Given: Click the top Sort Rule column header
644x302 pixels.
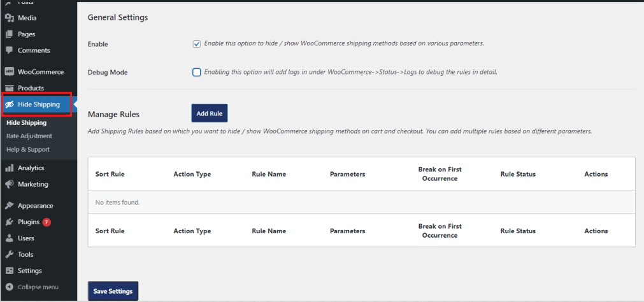Looking at the screenshot, I should (110, 174).
